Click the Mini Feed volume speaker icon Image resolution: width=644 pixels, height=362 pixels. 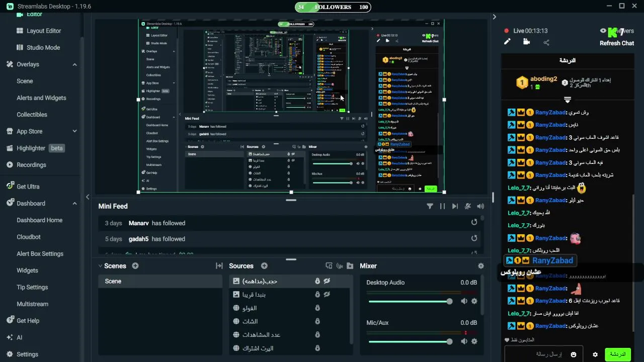pos(480,206)
